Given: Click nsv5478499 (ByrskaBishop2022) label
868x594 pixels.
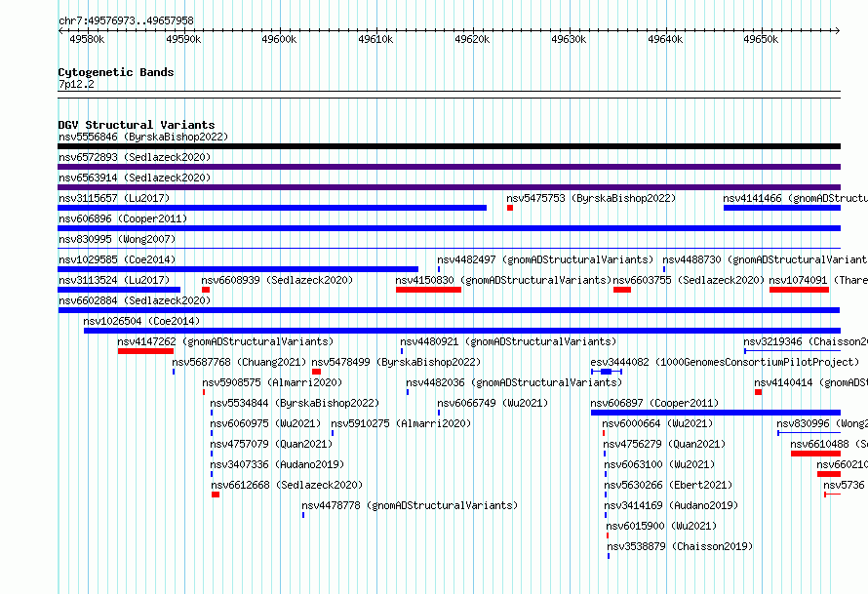Looking at the screenshot, I should point(396,362).
